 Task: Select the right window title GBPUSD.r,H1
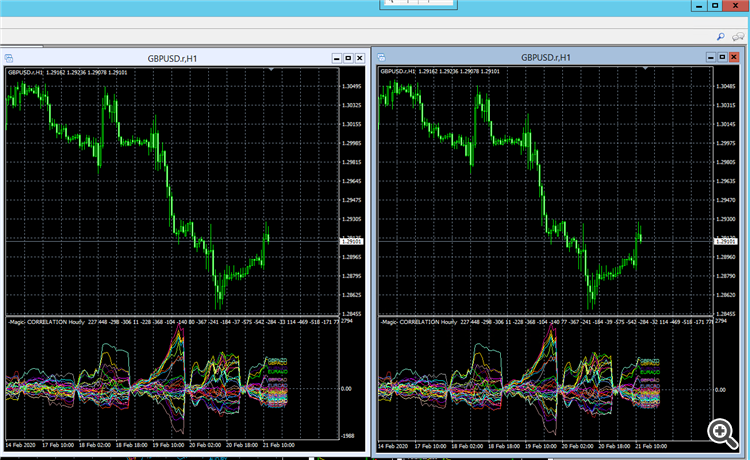(x=546, y=57)
